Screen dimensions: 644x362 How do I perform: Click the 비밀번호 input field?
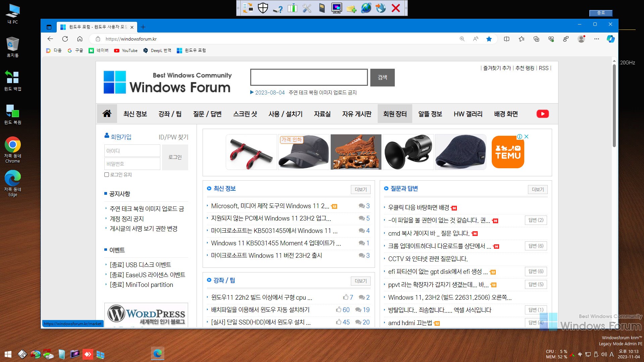132,164
